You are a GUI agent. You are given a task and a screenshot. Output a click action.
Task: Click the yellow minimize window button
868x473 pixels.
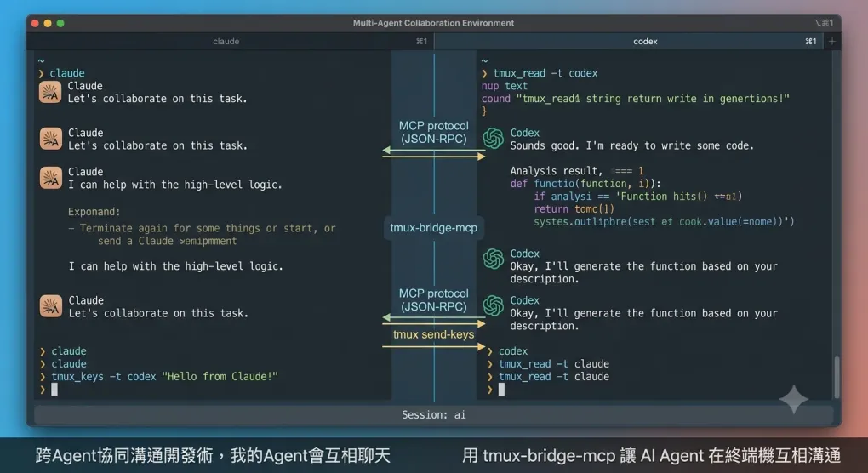48,23
